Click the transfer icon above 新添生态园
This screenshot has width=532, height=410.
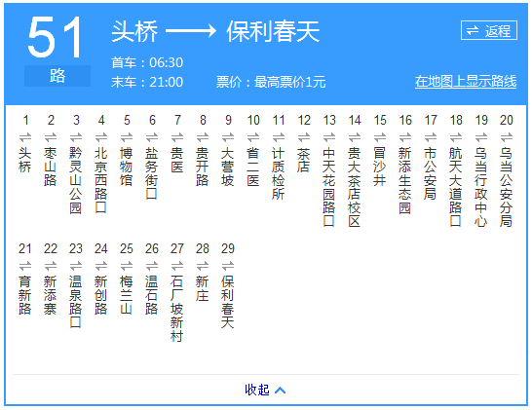tap(405, 137)
